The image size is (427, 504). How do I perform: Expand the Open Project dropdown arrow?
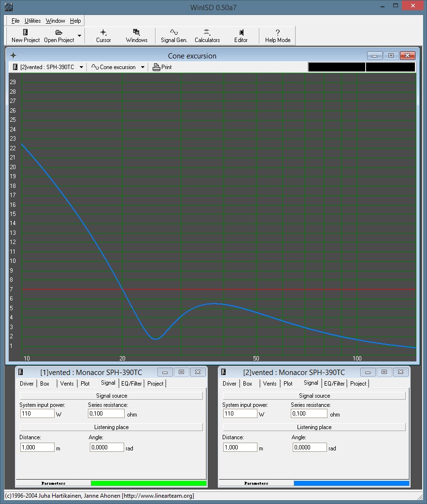[x=79, y=36]
